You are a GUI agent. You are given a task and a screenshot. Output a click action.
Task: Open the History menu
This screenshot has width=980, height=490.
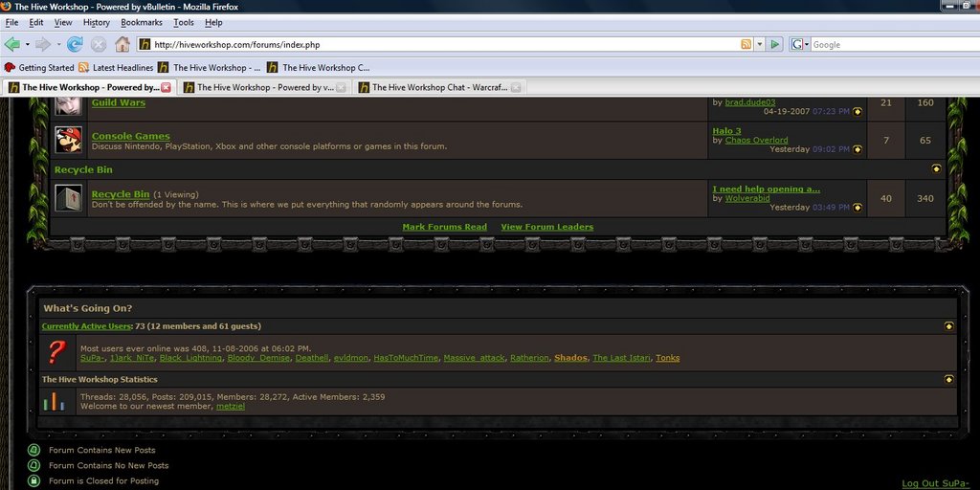(97, 23)
